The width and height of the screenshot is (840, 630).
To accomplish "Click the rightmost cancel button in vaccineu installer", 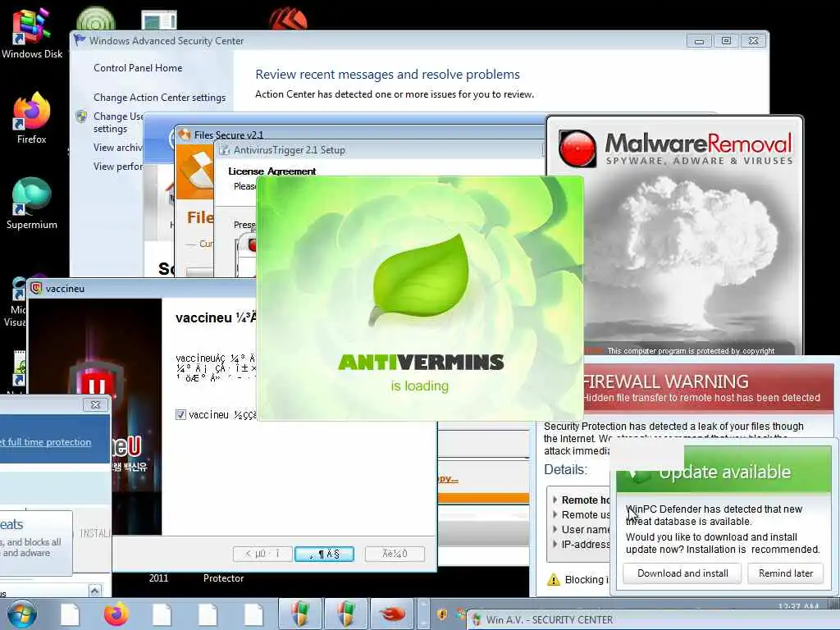I will click(395, 554).
